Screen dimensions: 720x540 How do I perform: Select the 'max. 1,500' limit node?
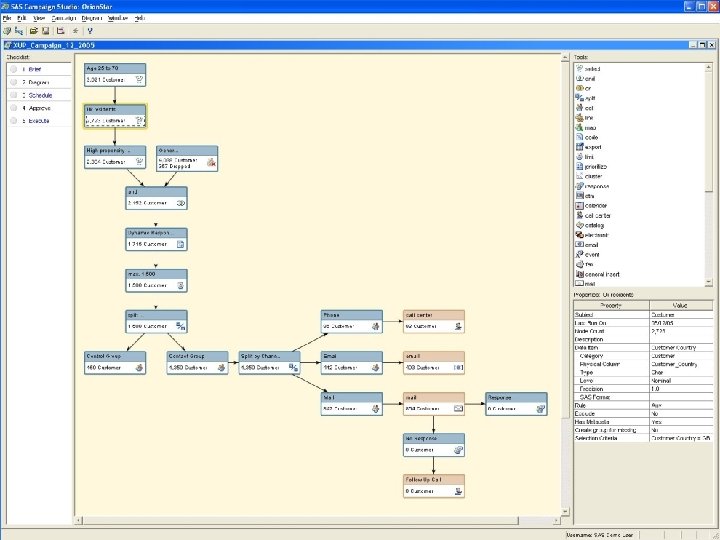tap(156, 280)
